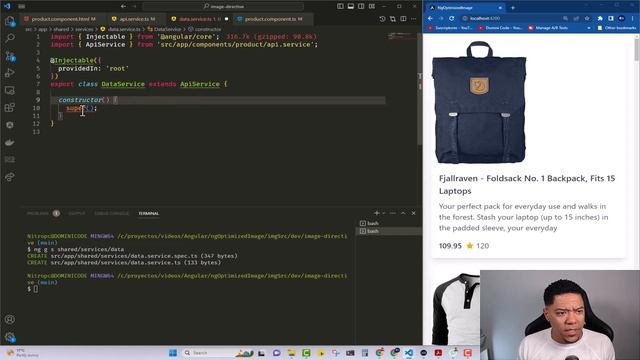Click the image-directive command center search box
This screenshot has width=640, height=360.
(x=223, y=6)
